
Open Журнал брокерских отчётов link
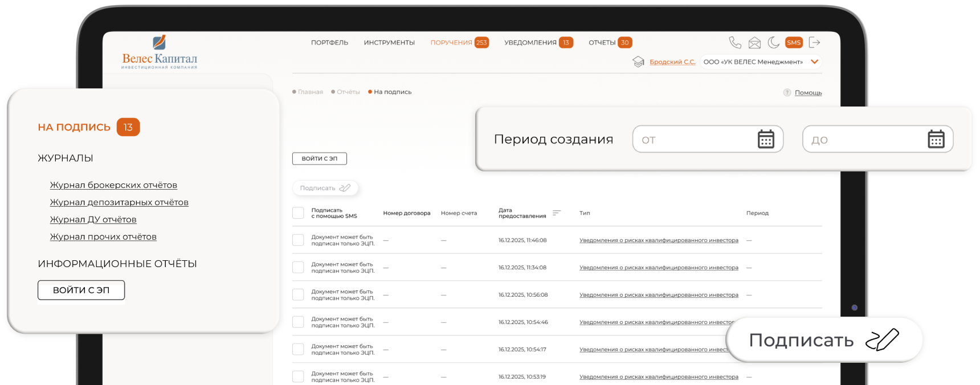(113, 185)
